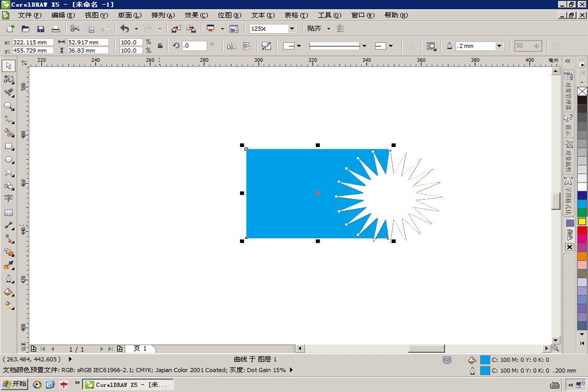Click the Undo arrow icon
This screenshot has height=392, width=588.
(x=124, y=29)
